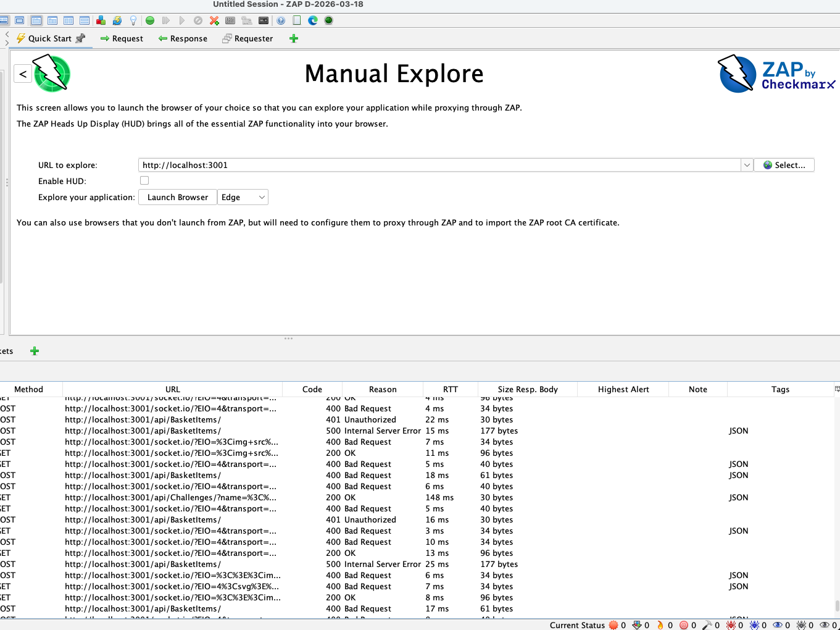This screenshot has height=630, width=840.
Task: Switch to the Response tab
Action: [x=183, y=38]
